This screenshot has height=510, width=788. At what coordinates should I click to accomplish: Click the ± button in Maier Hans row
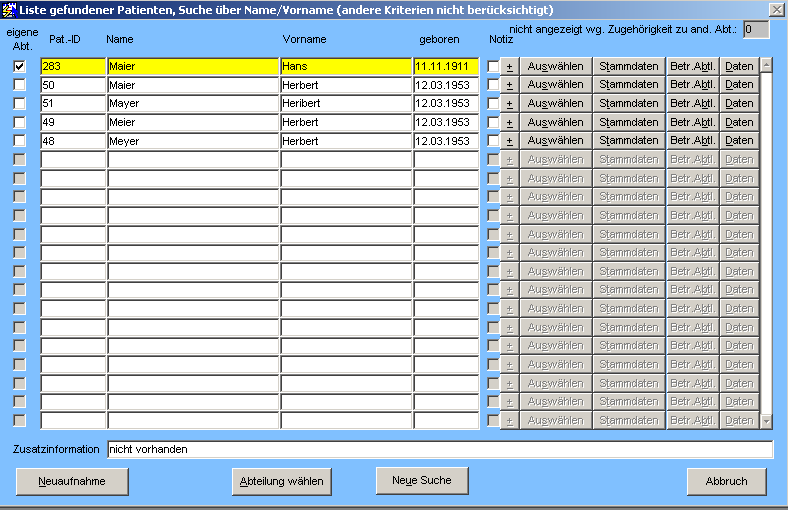point(509,66)
